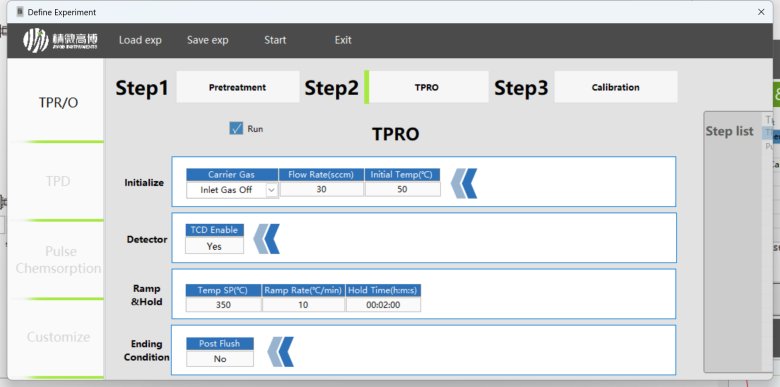Viewport: 780px width, 387px height.
Task: Select Pulse Chemsorption in the sidebar
Action: (58, 260)
